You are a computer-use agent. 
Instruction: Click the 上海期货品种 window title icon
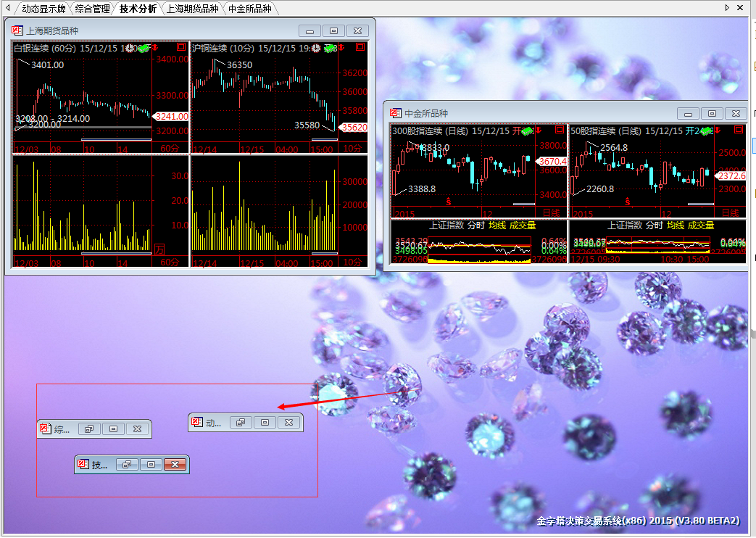pos(17,30)
